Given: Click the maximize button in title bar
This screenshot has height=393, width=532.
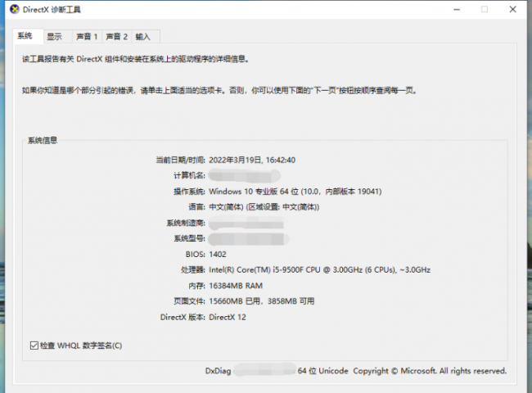Looking at the screenshot, I should pos(485,10).
